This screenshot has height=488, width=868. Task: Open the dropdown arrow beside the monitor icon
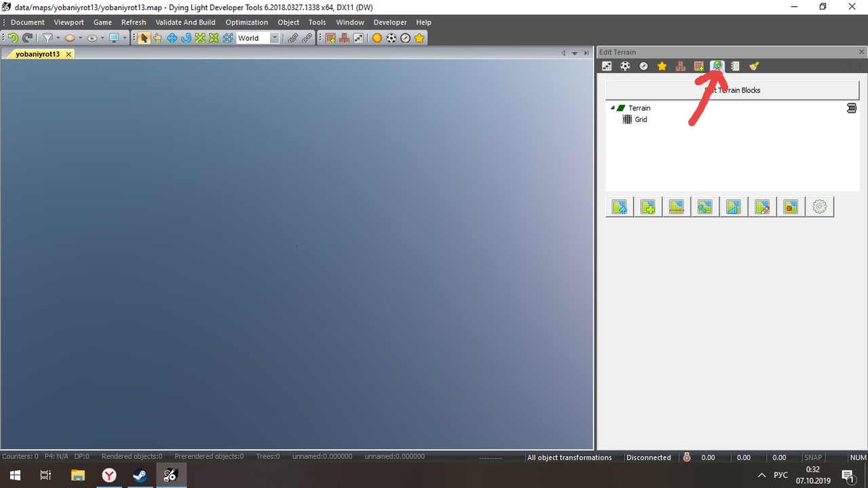click(125, 38)
